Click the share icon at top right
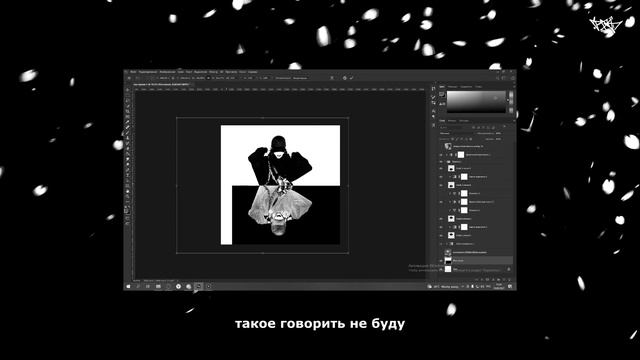Image resolution: width=640 pixels, height=360 pixels. click(x=513, y=78)
